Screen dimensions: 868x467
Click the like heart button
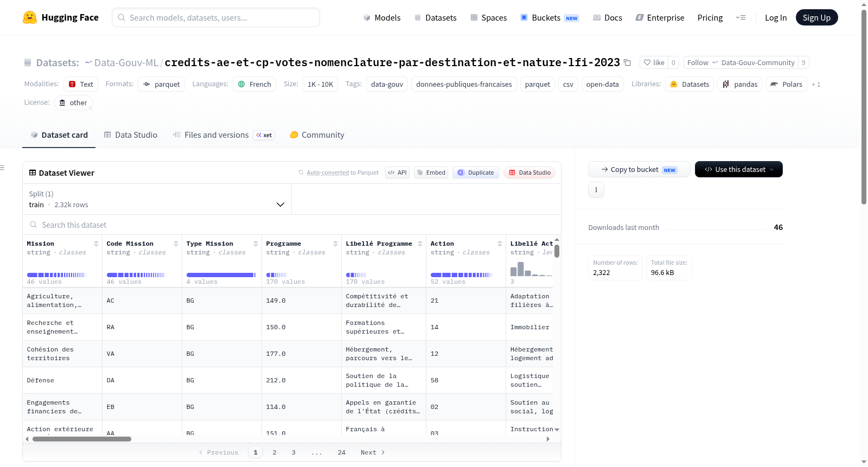(654, 62)
